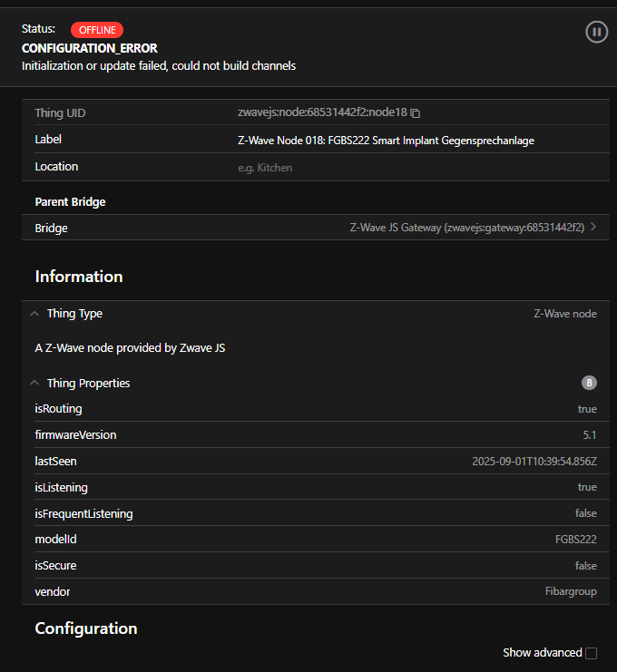
Task: Select the firmwareVersion property row
Action: [x=315, y=435]
